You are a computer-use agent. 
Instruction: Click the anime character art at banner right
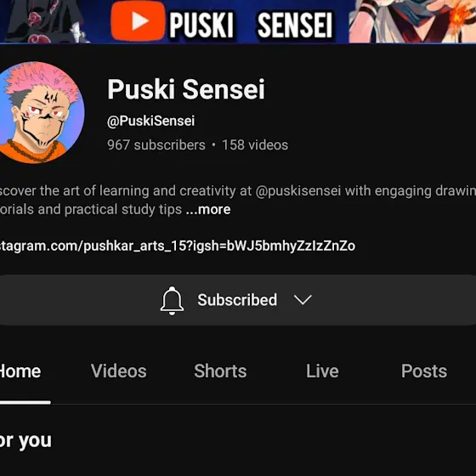[412, 21]
